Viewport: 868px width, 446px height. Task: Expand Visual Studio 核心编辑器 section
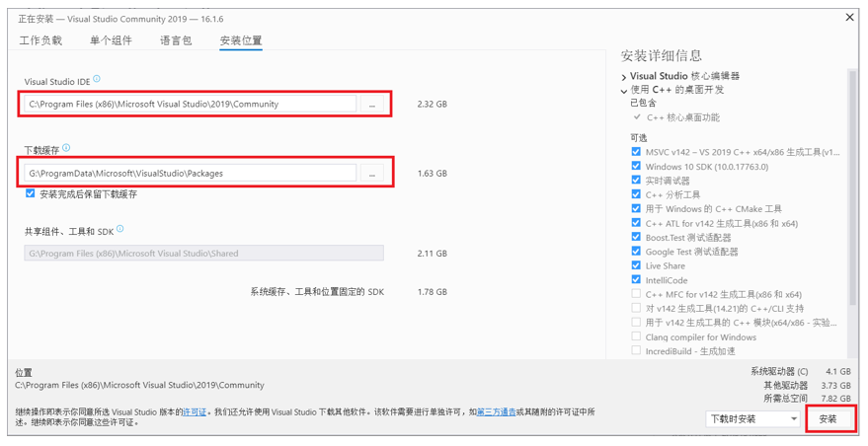coord(624,77)
